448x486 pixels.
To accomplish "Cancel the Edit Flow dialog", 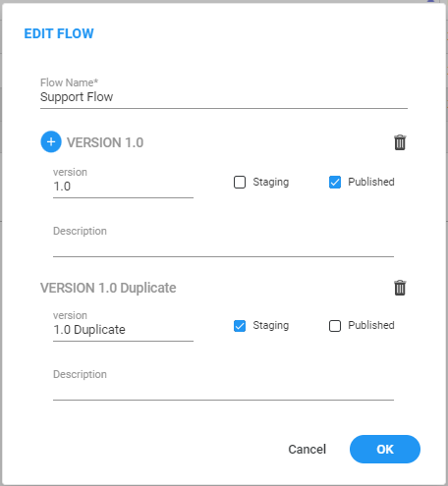I will point(308,449).
